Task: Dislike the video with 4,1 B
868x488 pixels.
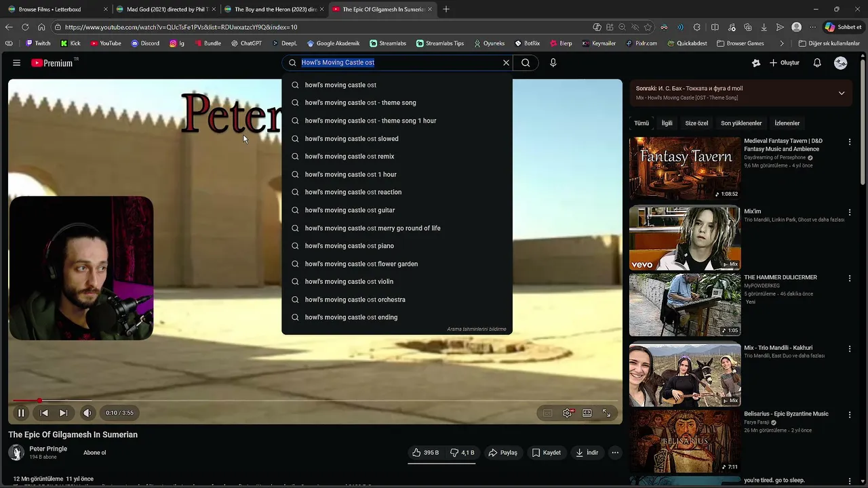Action: (x=462, y=452)
